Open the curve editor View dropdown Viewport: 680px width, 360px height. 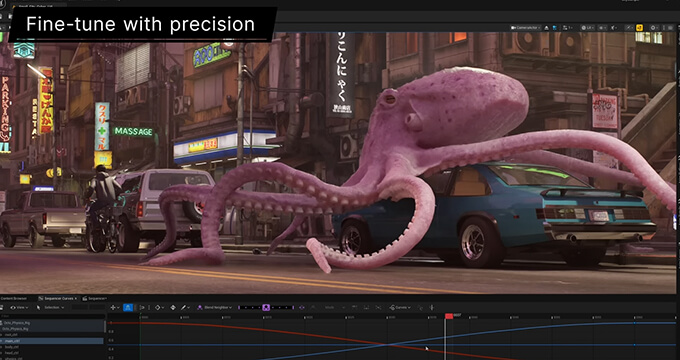(x=19, y=308)
